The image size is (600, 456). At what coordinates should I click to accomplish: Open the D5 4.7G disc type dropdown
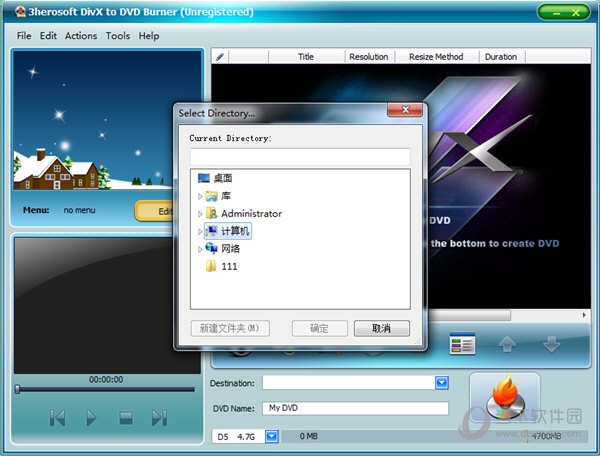coord(272,436)
